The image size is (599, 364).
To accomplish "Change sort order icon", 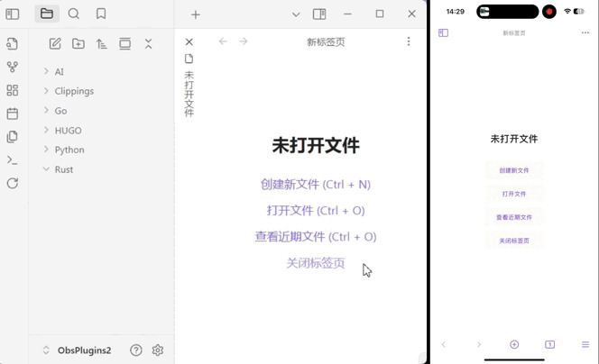I will coord(102,44).
